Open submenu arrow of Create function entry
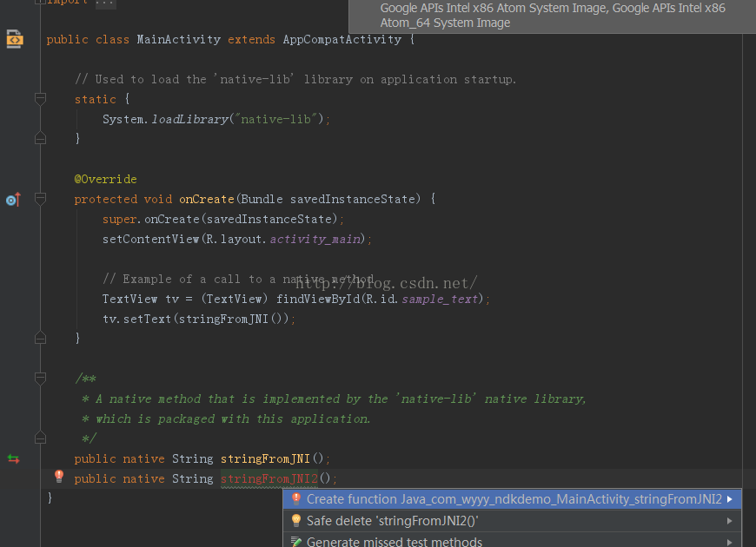Viewport: 756px width, 547px height. (x=729, y=499)
